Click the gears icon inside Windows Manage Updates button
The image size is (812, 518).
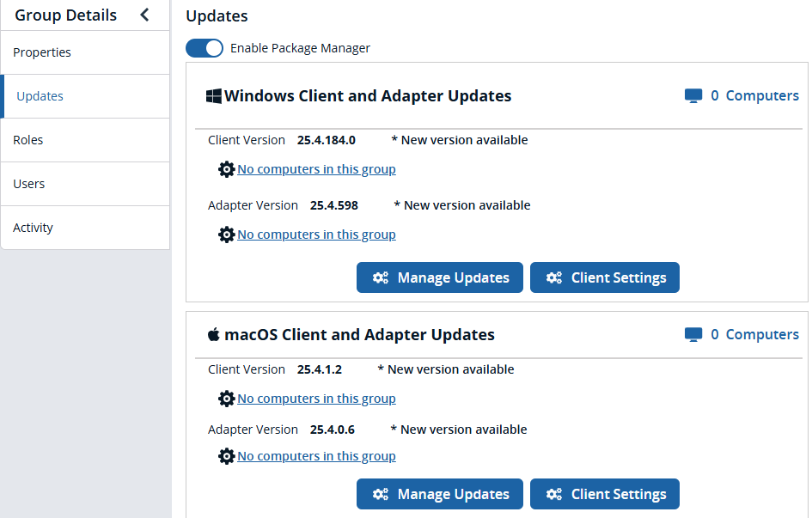click(x=381, y=277)
